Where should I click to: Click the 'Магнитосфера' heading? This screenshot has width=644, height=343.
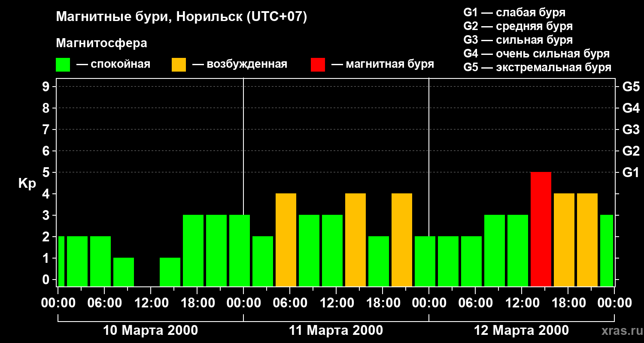(101, 43)
